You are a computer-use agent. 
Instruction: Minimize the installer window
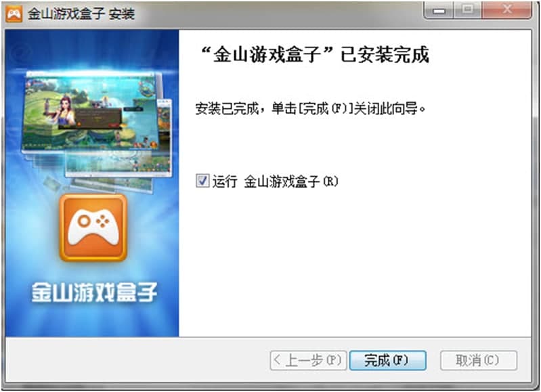(x=439, y=10)
